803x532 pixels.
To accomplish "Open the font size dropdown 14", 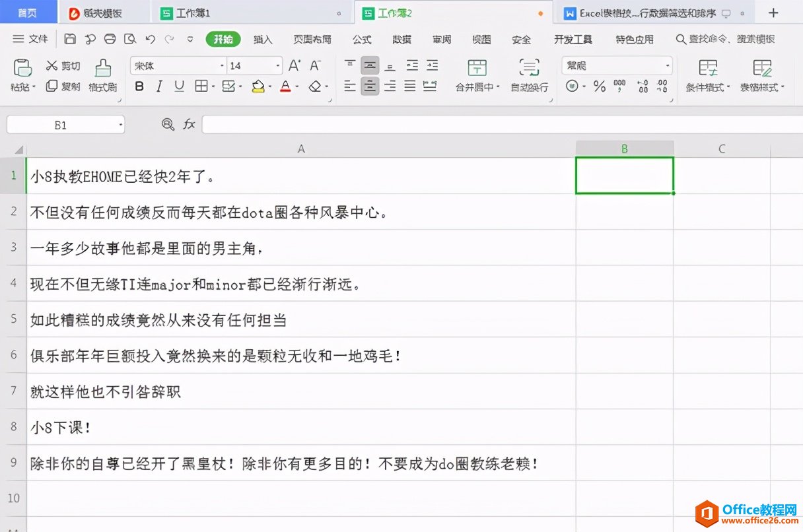I will coord(277,65).
